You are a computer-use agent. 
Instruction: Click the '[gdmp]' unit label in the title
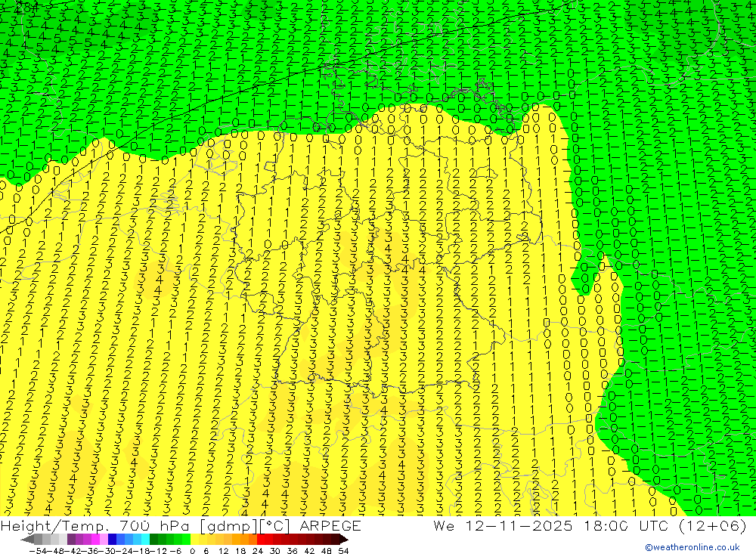[228, 525]
